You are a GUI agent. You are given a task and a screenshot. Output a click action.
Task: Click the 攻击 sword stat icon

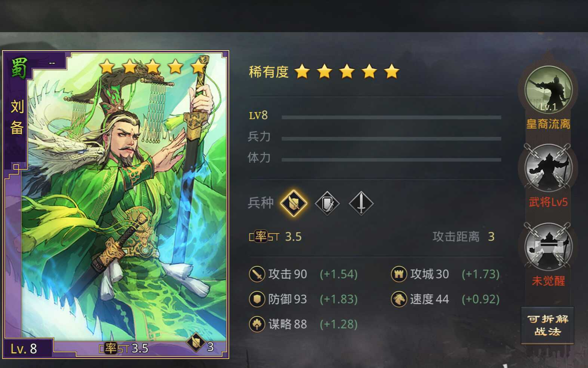(257, 274)
